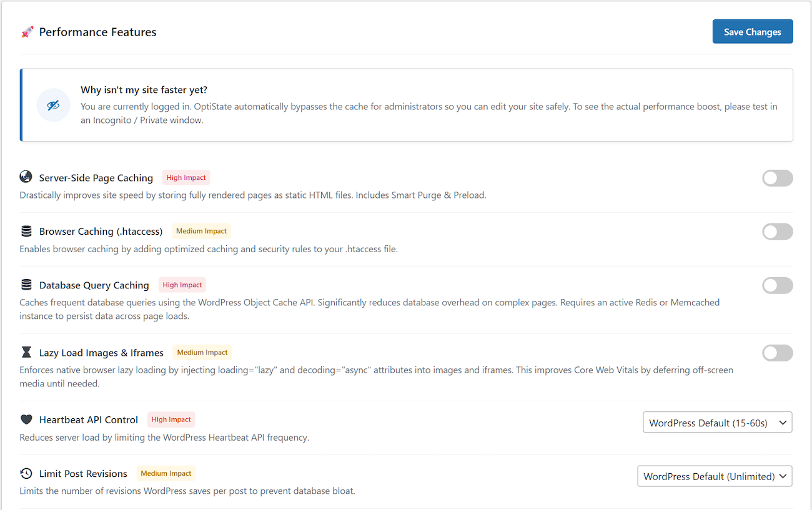812x510 pixels.
Task: Click the eye icon in the admin notice
Action: [x=53, y=105]
